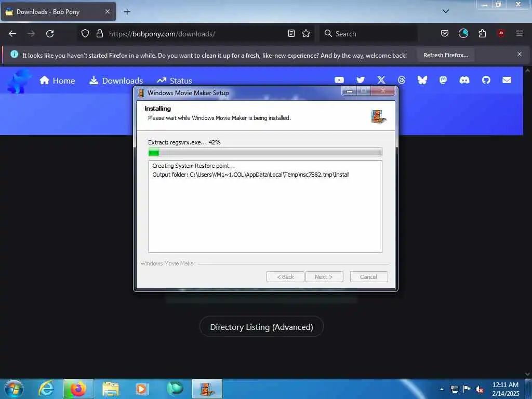Dismiss the Firefox refresh notification bar
532x399 pixels.
coord(519,54)
